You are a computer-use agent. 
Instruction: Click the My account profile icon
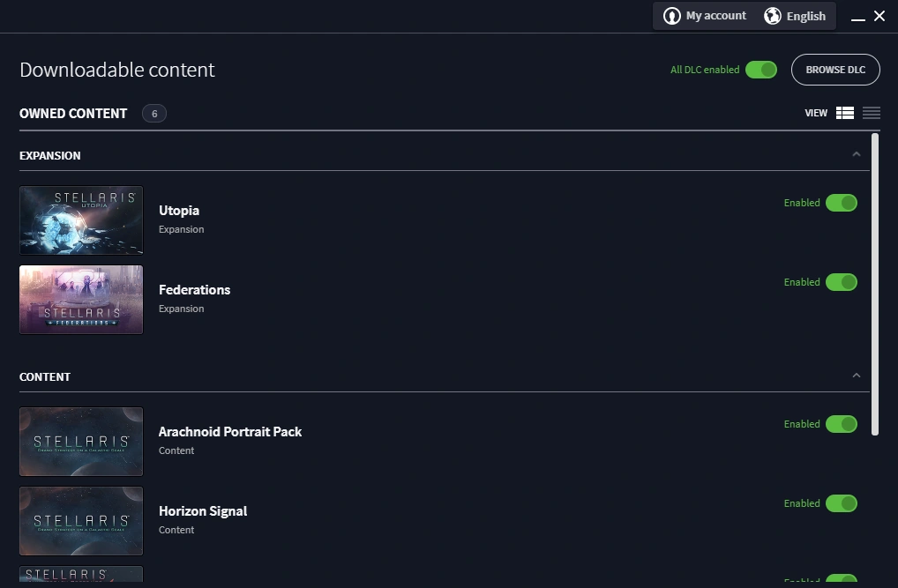click(672, 16)
